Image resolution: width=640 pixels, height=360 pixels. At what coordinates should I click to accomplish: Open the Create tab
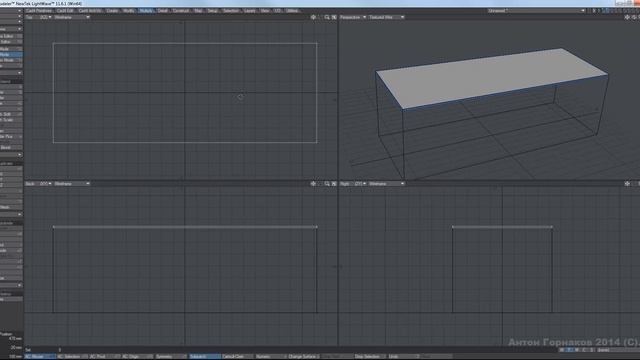point(112,11)
